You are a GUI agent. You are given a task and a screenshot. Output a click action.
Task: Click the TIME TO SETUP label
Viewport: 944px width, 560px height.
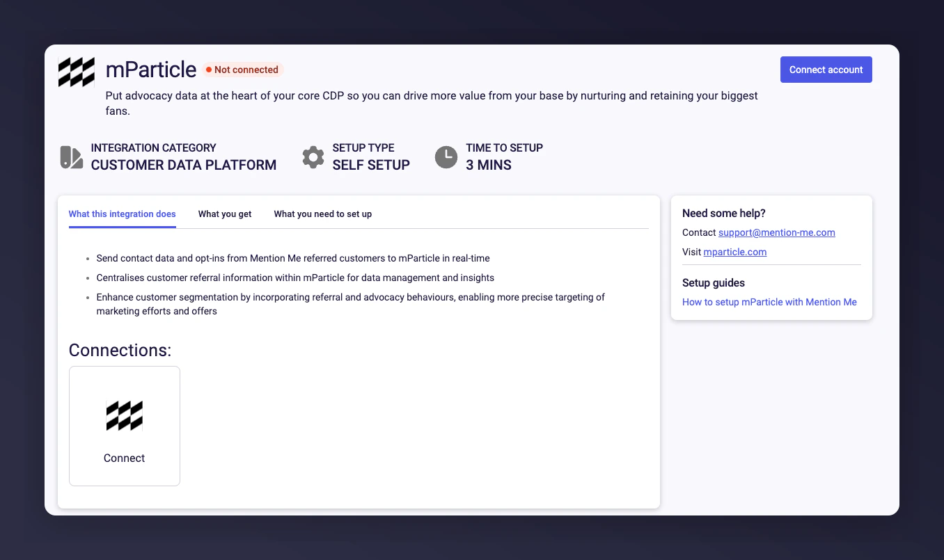pos(505,147)
